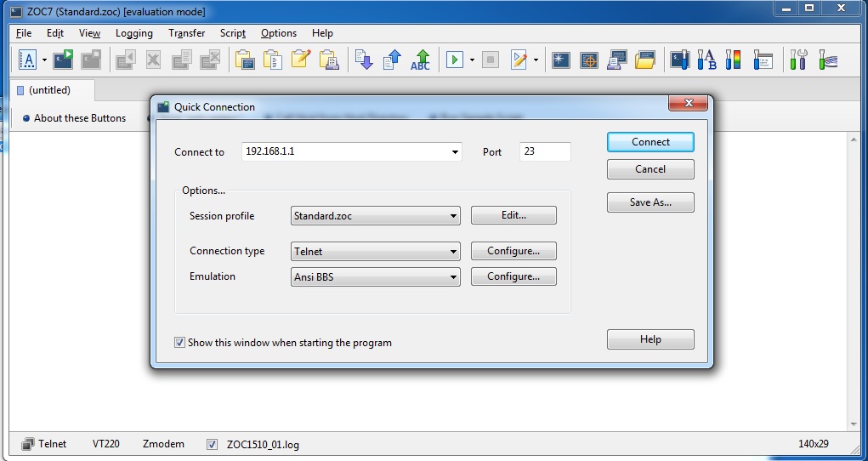This screenshot has height=461, width=868.
Task: Click the grayed stop script icon
Action: (491, 60)
